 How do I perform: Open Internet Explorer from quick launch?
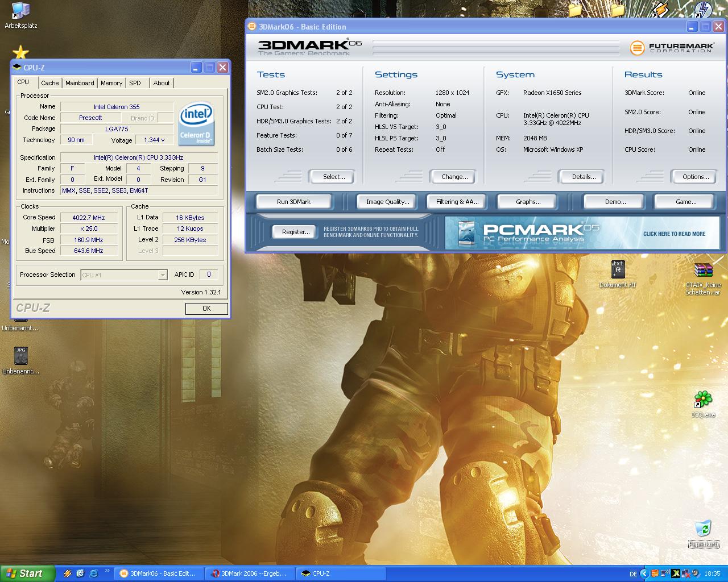click(93, 573)
